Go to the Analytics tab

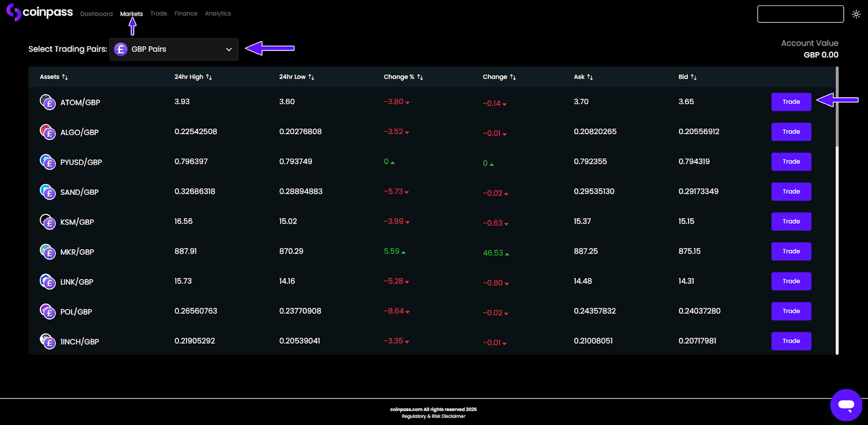(218, 14)
